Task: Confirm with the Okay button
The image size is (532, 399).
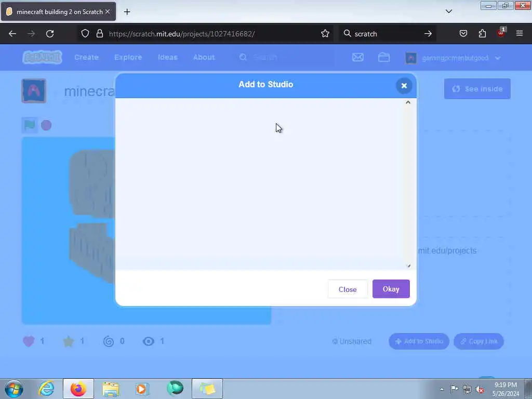Action: click(x=391, y=289)
